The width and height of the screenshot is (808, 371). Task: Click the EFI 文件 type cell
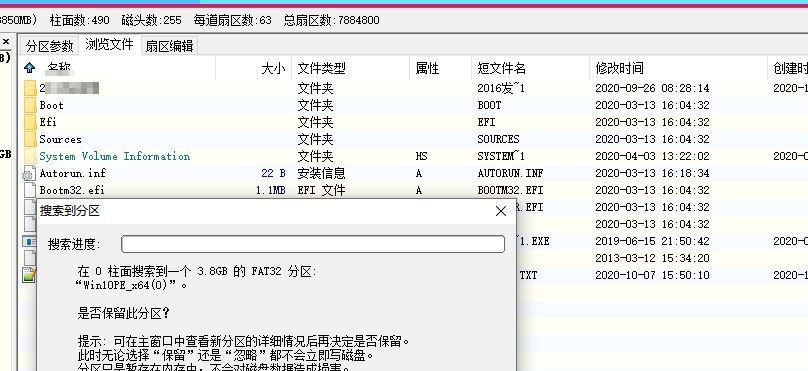(321, 190)
